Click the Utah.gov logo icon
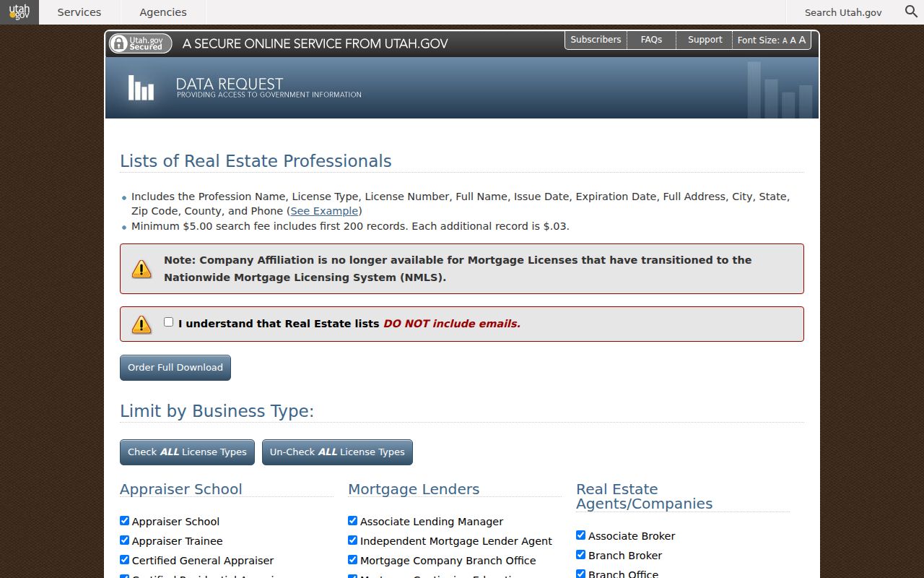924x578 pixels. pos(19,12)
